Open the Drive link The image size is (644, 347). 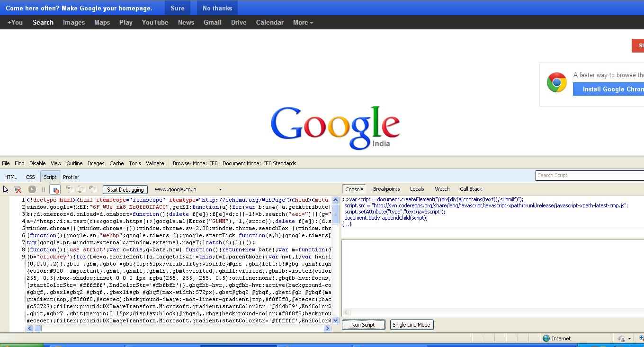tap(239, 22)
